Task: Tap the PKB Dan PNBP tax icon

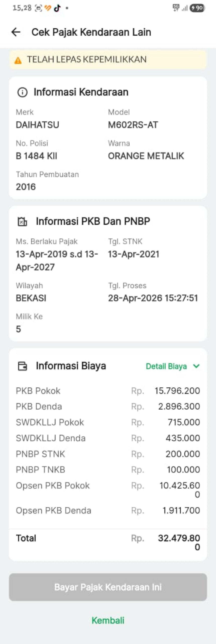Action: [x=22, y=222]
